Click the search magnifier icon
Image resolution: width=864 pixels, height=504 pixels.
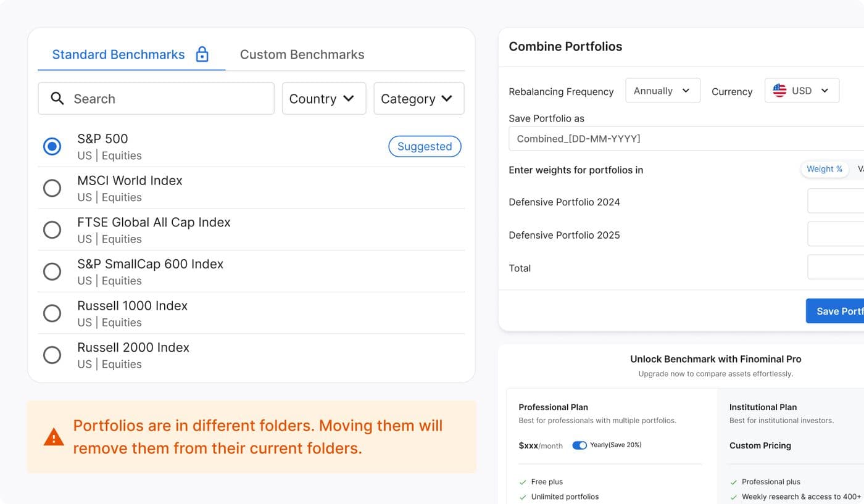57,99
